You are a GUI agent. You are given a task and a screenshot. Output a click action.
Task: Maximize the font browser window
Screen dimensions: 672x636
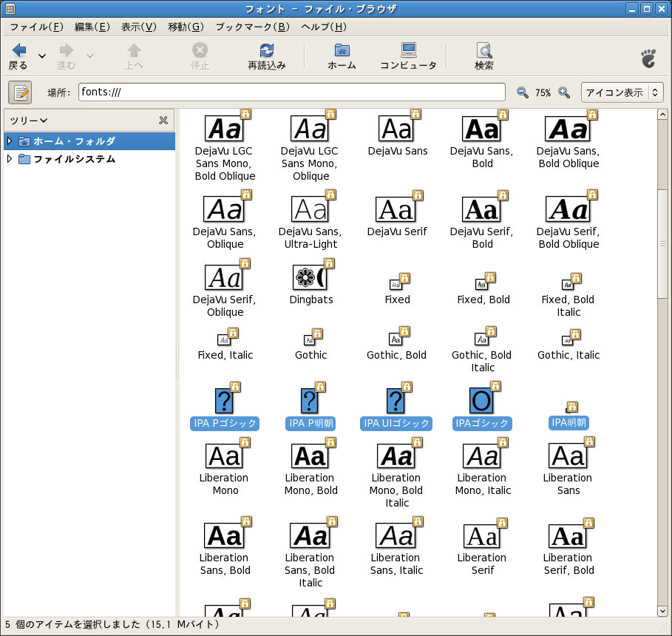(647, 9)
